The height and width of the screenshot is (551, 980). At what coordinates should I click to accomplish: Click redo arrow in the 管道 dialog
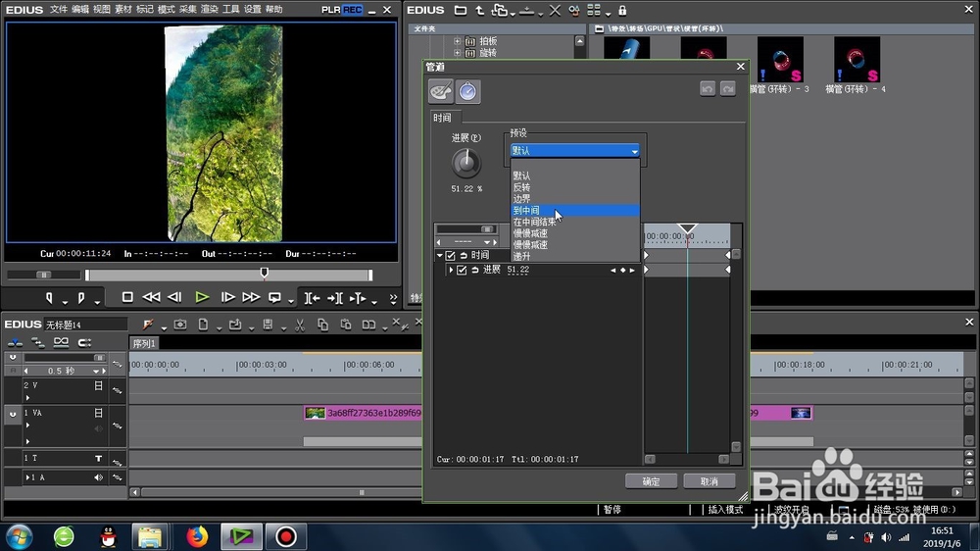(727, 89)
